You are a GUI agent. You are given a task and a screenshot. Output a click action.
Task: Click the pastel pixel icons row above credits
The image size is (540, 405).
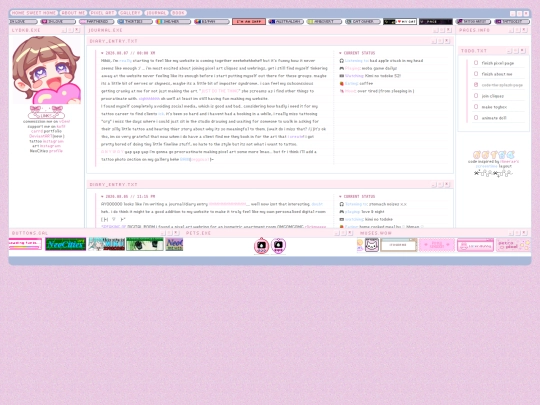coord(494,155)
